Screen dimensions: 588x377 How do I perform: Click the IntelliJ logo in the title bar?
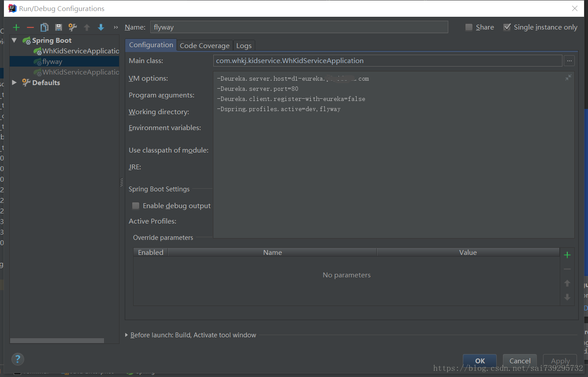(x=12, y=8)
